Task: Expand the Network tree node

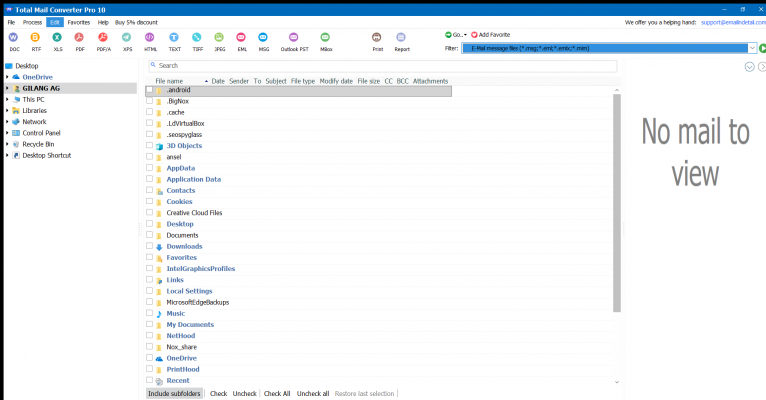Action: point(7,122)
